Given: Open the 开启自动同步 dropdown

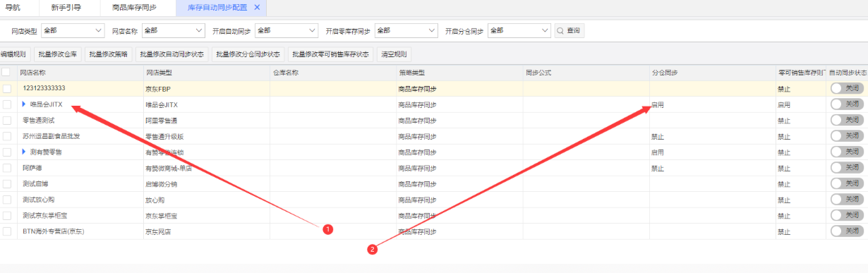Looking at the screenshot, I should click(x=286, y=30).
